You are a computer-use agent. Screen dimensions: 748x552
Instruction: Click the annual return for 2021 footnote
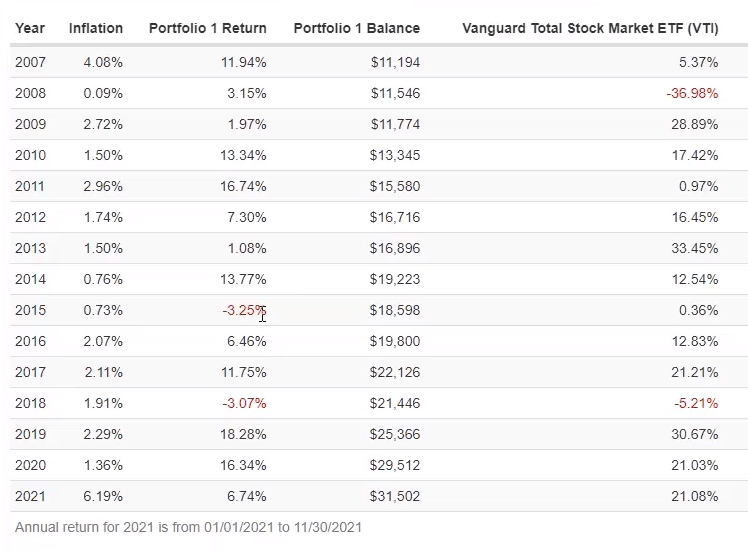pos(188,527)
